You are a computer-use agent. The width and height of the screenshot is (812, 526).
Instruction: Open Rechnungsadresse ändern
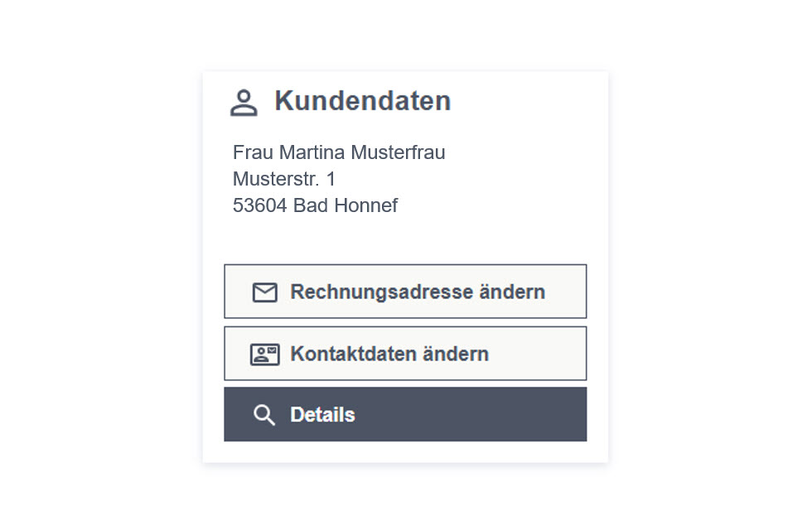(x=405, y=292)
